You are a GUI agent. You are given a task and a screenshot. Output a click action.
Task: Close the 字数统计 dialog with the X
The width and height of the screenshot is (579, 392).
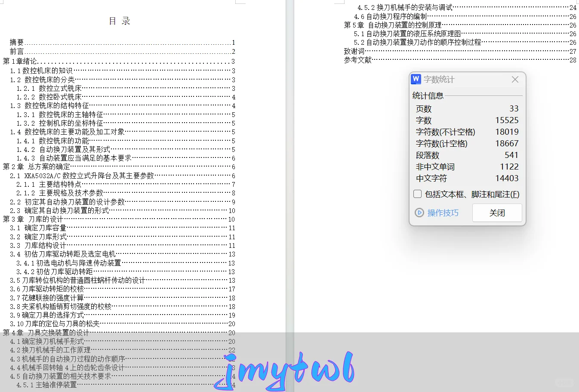pos(515,79)
